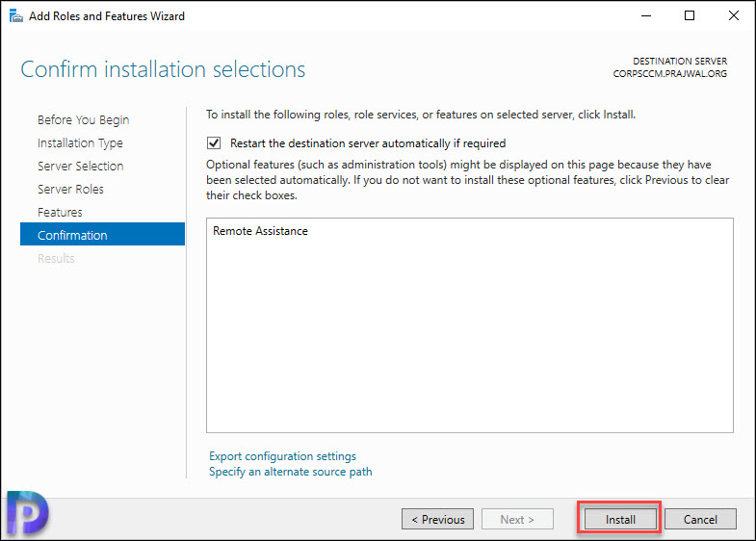Open the Installation Type step
Image resolution: width=756 pixels, height=541 pixels.
click(x=80, y=143)
